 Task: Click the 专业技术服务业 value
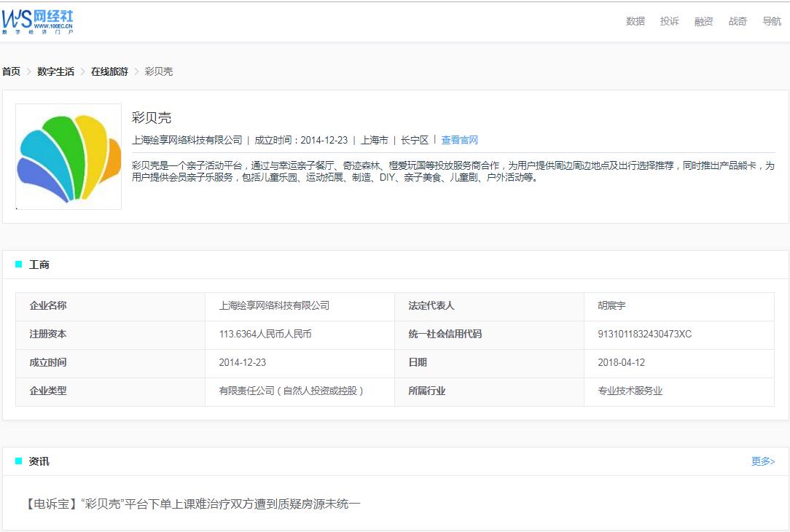coord(630,391)
